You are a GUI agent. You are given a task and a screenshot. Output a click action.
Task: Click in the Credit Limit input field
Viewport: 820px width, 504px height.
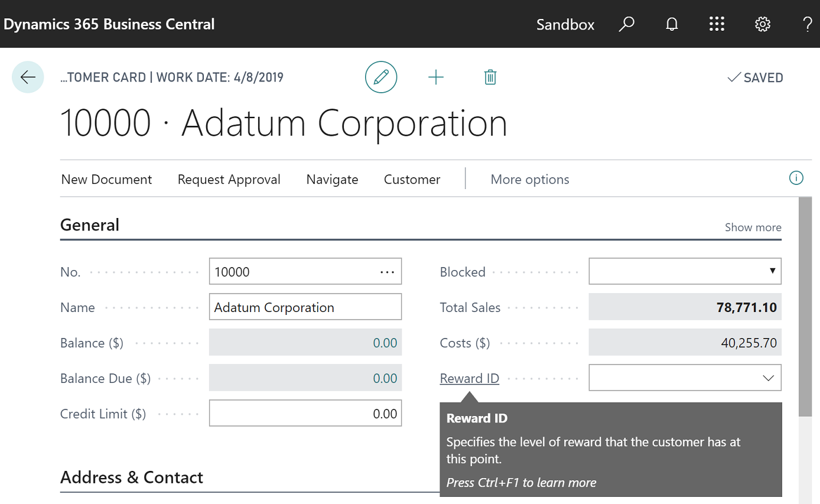click(x=305, y=413)
